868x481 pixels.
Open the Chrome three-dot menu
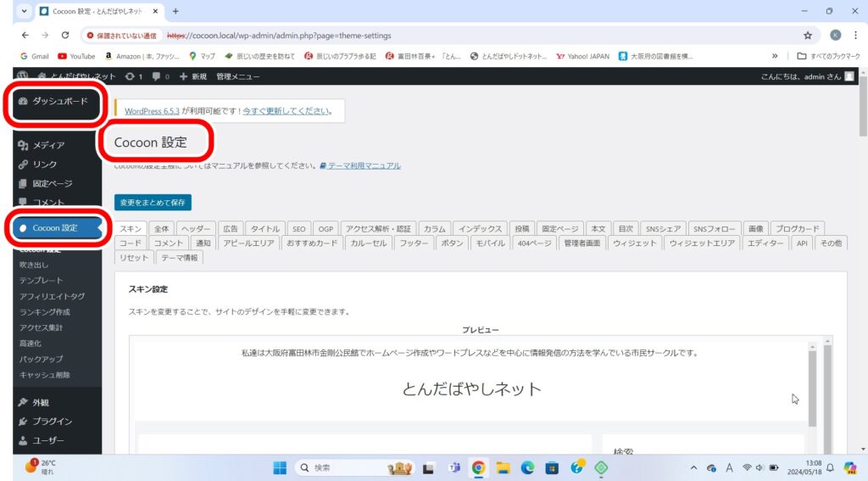[854, 36]
